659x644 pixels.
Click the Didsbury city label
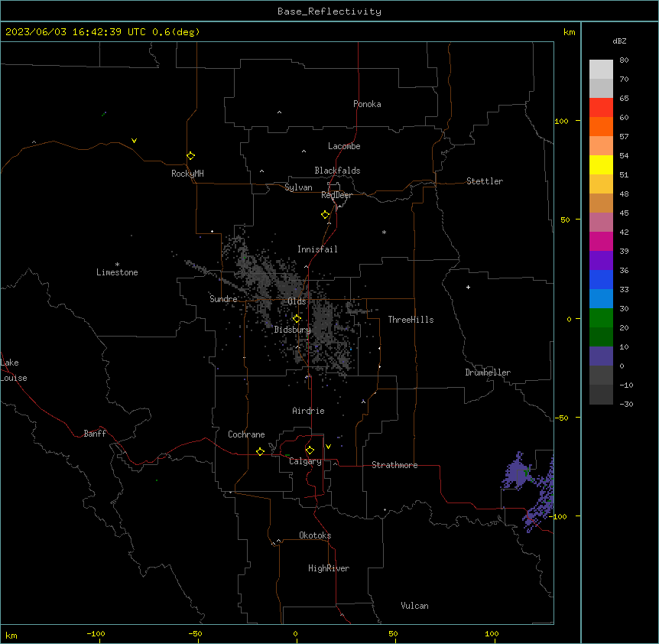pos(292,330)
